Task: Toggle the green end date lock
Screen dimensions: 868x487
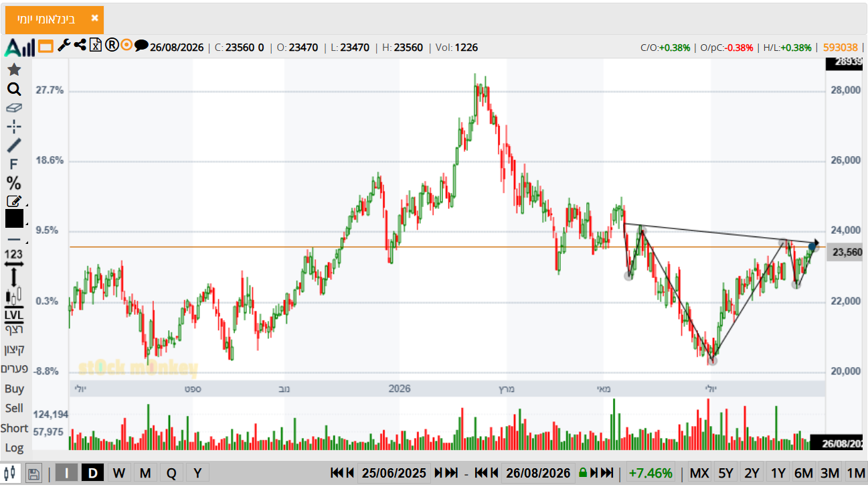Action: tap(583, 473)
